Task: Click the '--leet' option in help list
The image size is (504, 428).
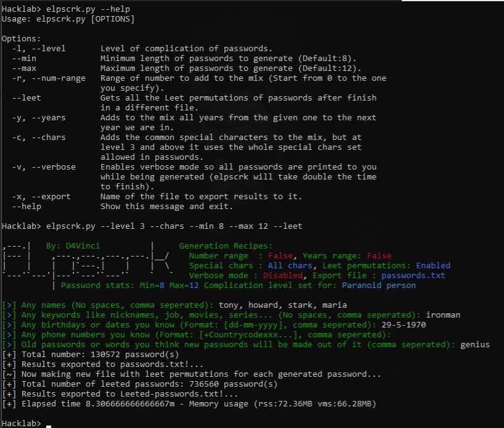Action: 26,98
